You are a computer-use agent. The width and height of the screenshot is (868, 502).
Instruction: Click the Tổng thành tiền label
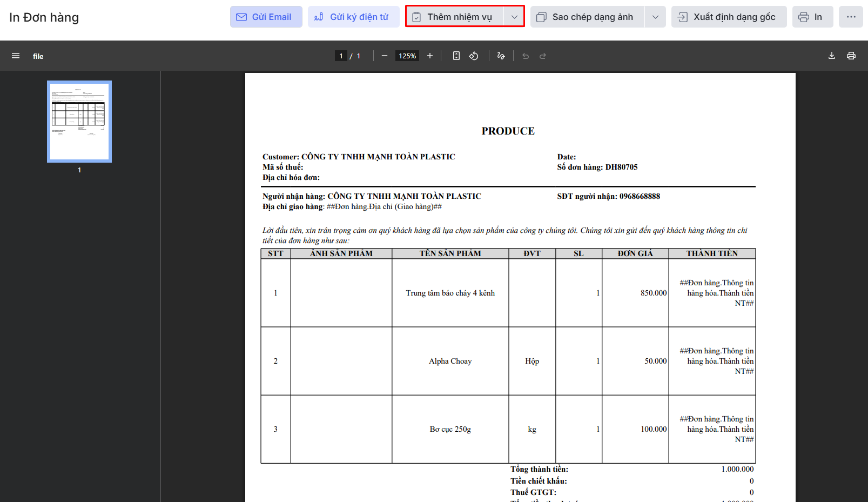(540, 469)
